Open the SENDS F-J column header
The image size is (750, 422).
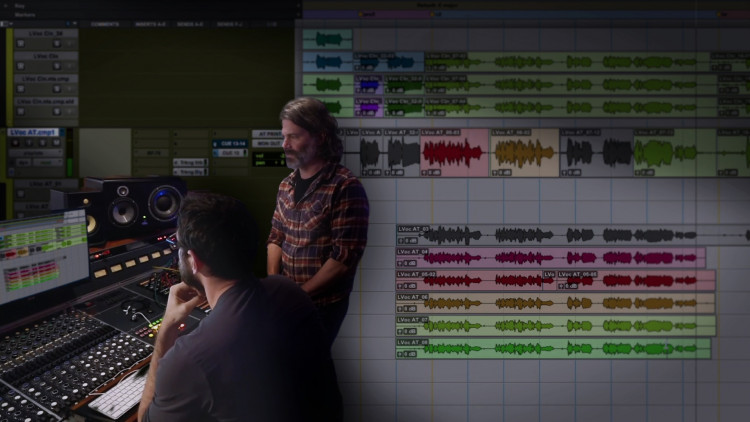[x=230, y=24]
